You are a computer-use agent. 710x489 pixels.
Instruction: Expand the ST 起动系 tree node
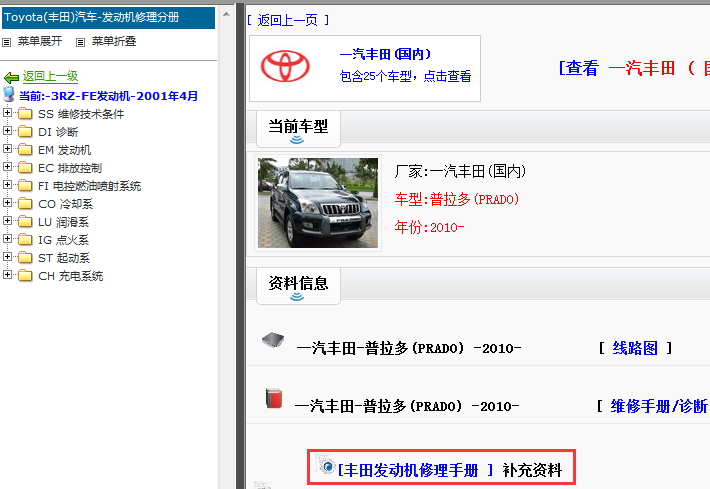click(7, 257)
